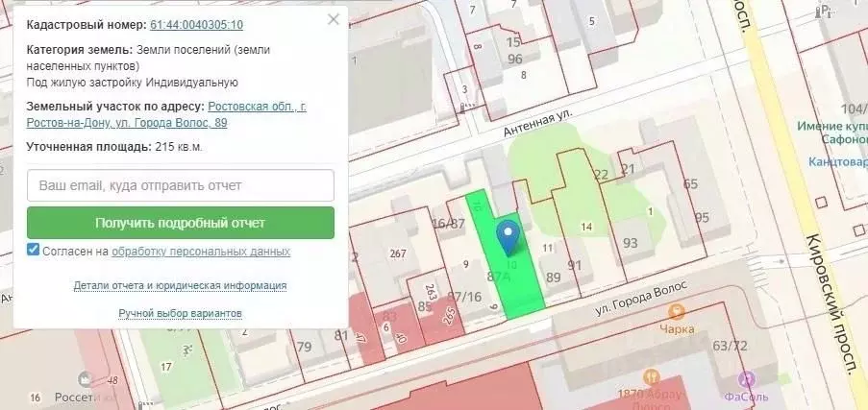Click the orange Чарка place icon
Viewport: 868px width, 410px height.
click(677, 310)
